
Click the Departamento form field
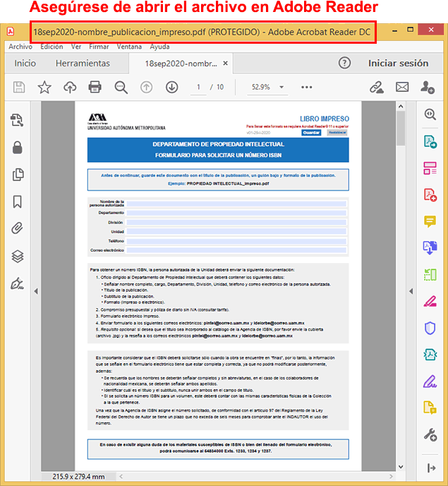point(236,213)
